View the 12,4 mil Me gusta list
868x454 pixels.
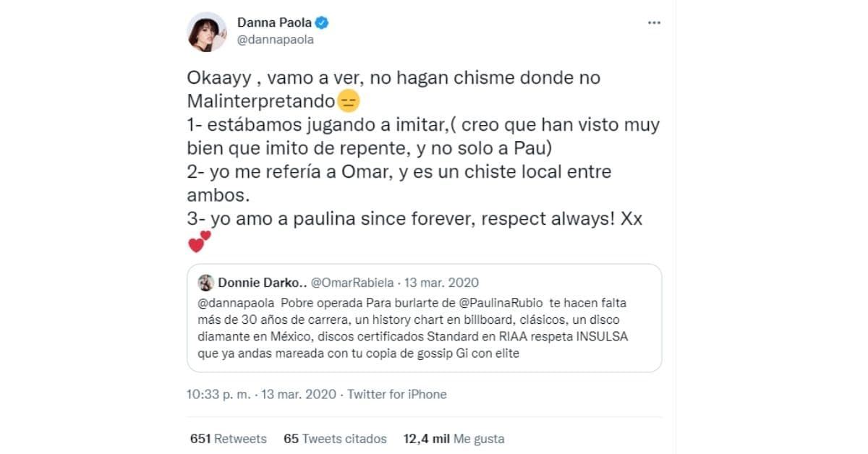tap(454, 438)
